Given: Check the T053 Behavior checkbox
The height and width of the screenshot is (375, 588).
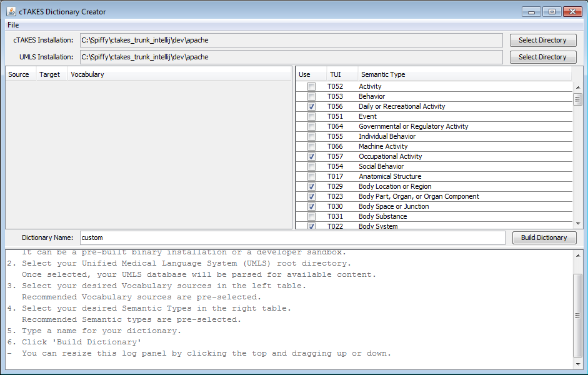Looking at the screenshot, I should point(311,97).
